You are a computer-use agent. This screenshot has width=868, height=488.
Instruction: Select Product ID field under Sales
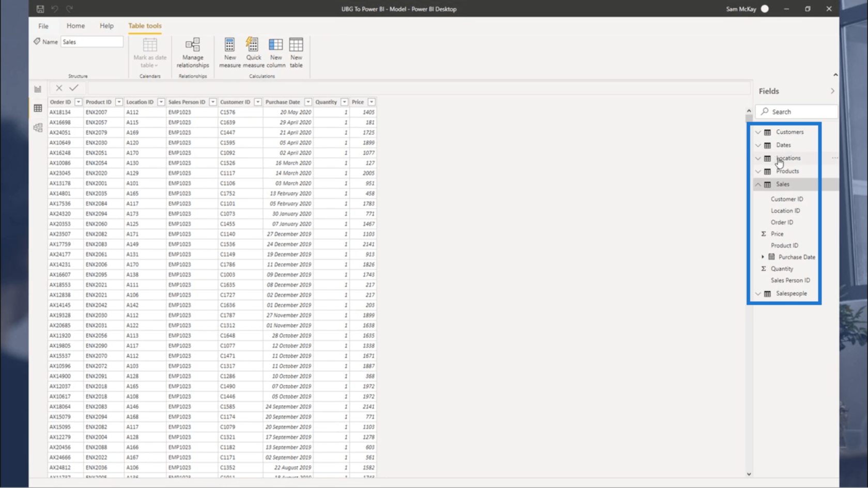[784, 245]
